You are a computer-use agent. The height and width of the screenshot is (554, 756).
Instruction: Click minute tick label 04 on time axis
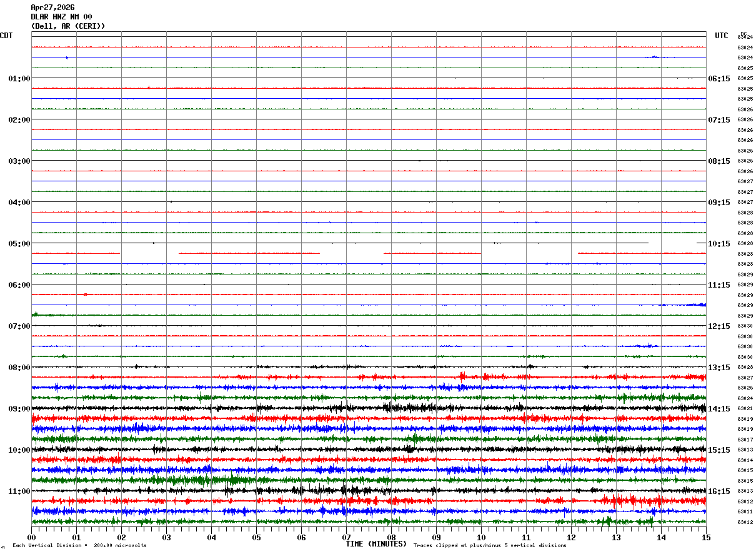pos(211,537)
